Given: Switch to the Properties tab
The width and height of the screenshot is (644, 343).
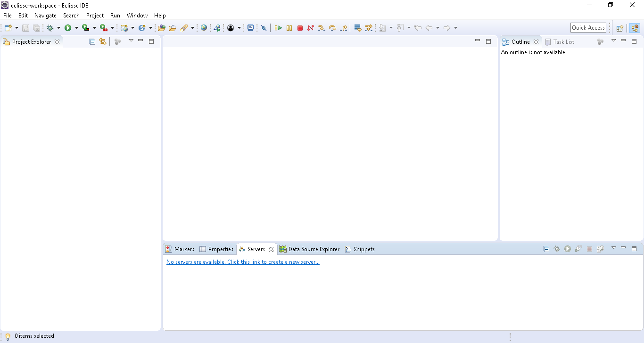Looking at the screenshot, I should [x=216, y=249].
